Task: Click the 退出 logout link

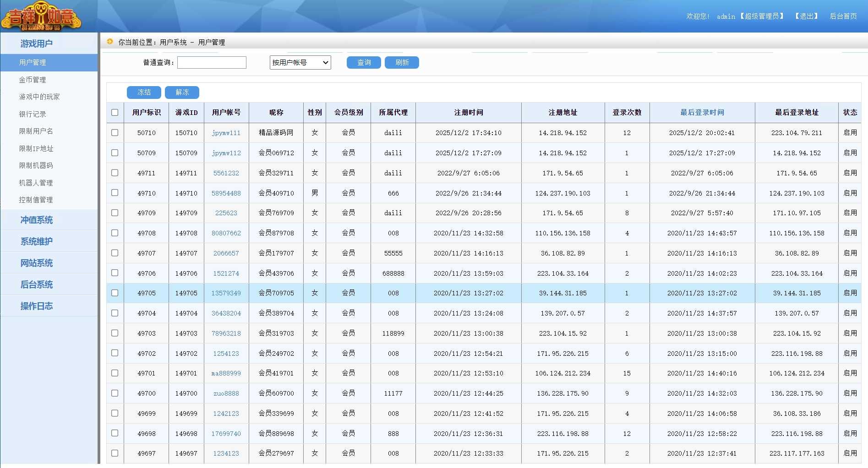Action: pyautogui.click(x=806, y=16)
